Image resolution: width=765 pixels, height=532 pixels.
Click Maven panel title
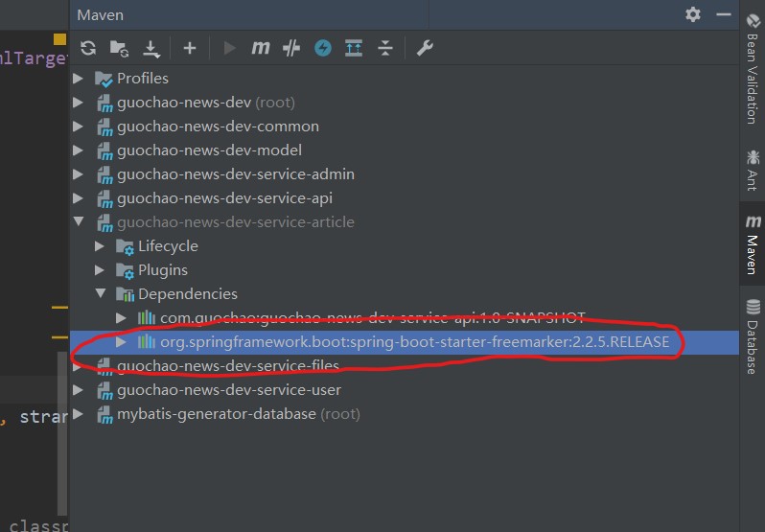tap(100, 15)
